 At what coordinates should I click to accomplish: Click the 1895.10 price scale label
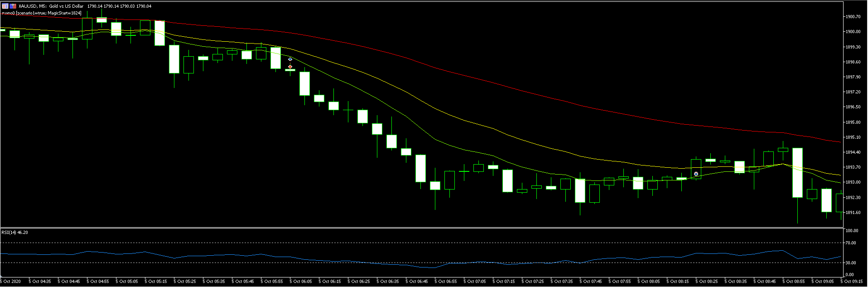[853, 137]
